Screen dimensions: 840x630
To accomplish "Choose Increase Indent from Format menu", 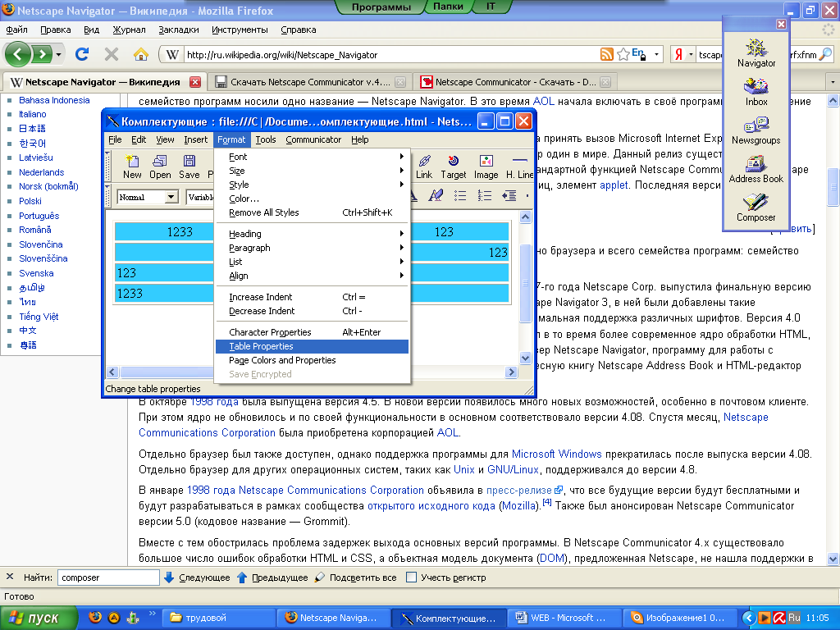I will (312, 297).
